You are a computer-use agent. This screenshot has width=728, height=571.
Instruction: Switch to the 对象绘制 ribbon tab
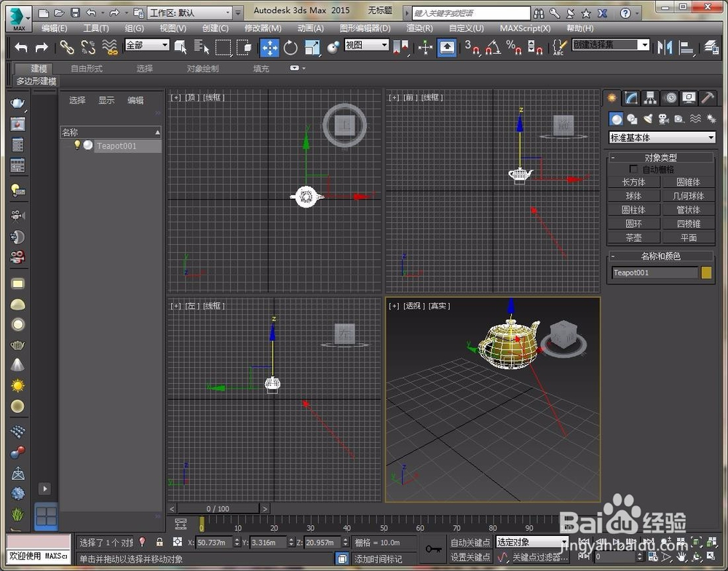point(202,68)
